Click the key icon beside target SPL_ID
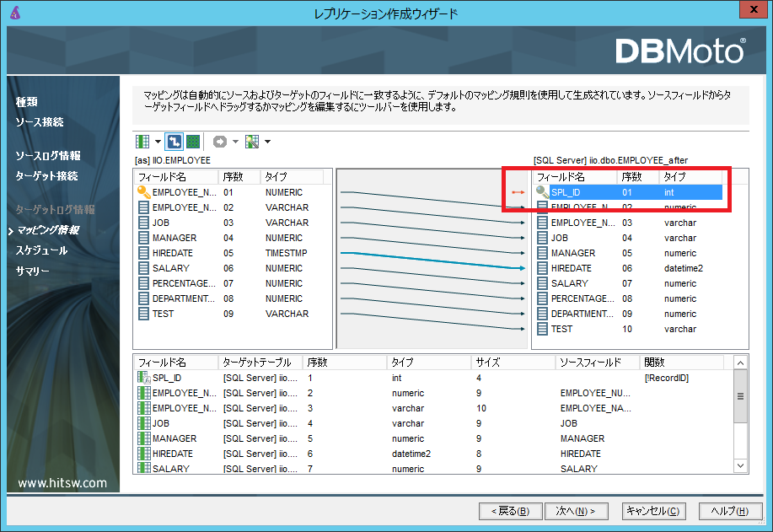Image resolution: width=773 pixels, height=532 pixels. (x=542, y=192)
